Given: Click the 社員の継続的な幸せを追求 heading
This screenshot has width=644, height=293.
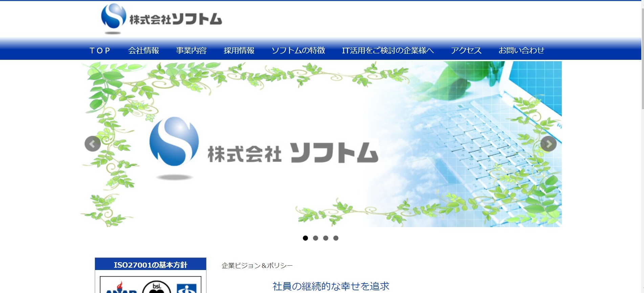Looking at the screenshot, I should (331, 286).
